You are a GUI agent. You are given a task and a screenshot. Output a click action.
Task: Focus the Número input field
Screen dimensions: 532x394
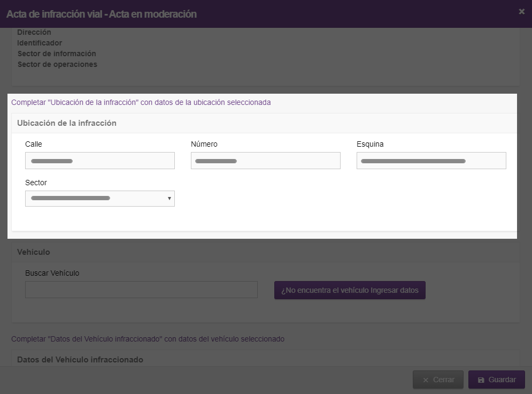pyautogui.click(x=265, y=161)
